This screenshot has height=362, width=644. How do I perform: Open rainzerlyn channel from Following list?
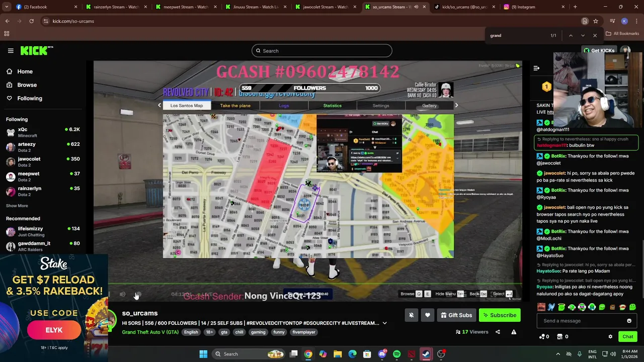(43, 191)
